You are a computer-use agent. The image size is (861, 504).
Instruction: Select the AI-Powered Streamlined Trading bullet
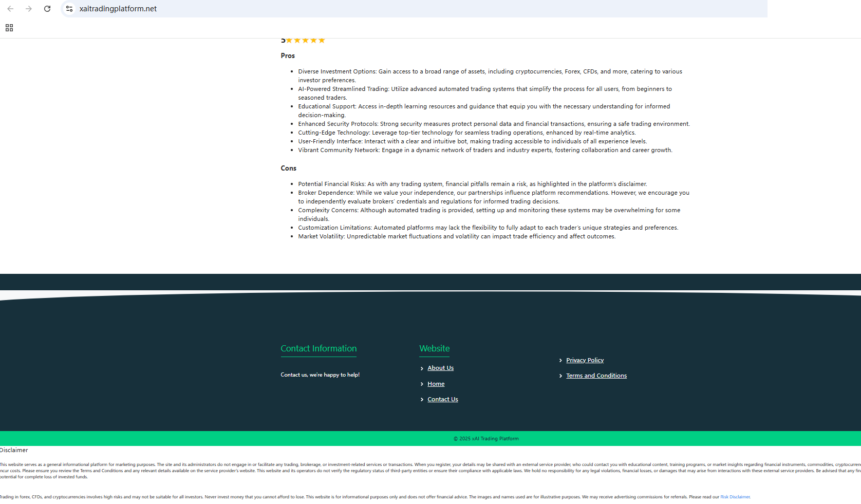[485, 93]
